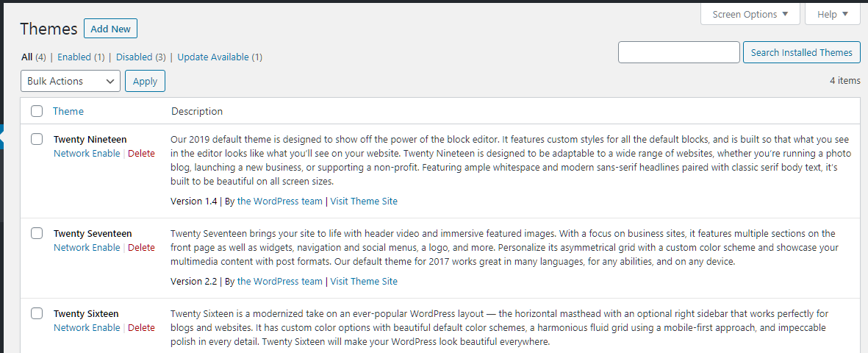
Task: Network Enable the Twenty Nineteen theme
Action: [x=86, y=154]
